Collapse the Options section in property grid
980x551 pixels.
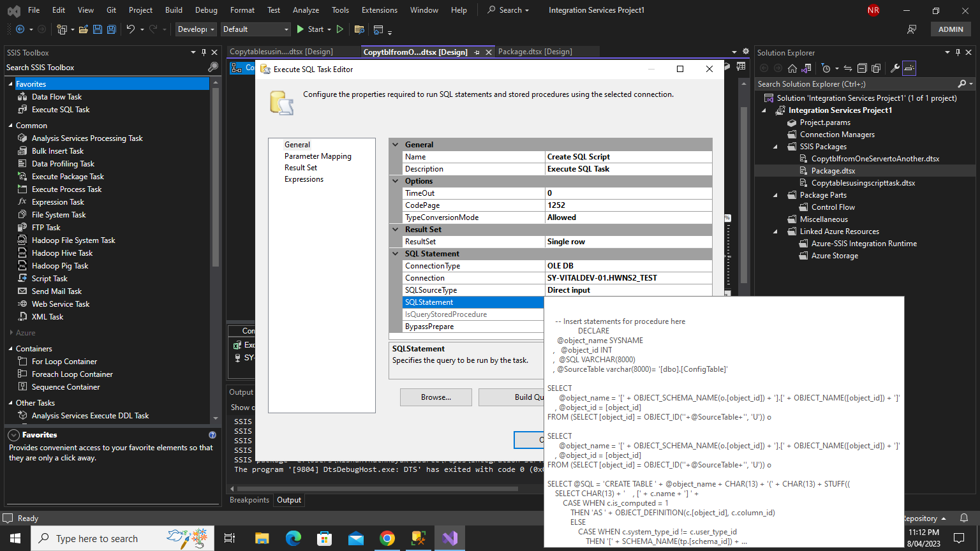pyautogui.click(x=396, y=181)
